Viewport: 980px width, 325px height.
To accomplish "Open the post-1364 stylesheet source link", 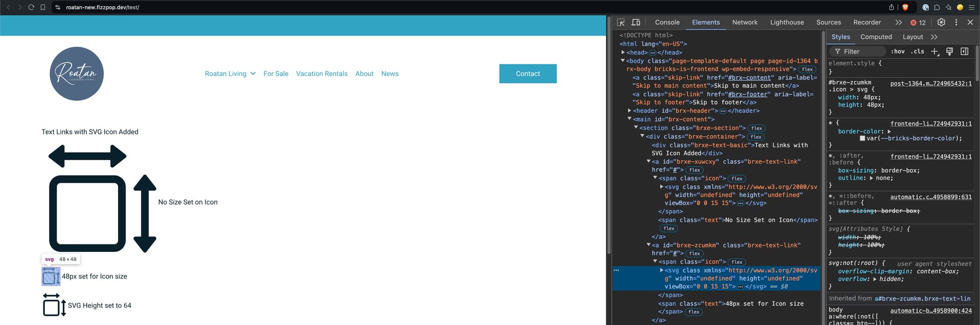I will coord(931,83).
